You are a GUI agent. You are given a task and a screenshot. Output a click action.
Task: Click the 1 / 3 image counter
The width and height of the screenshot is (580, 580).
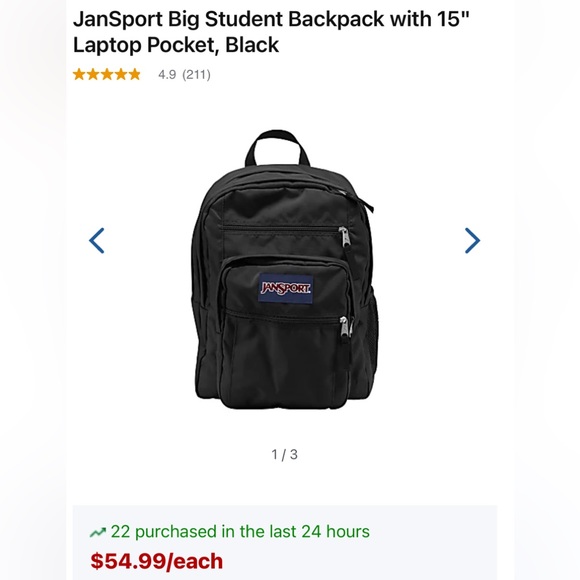pos(284,454)
